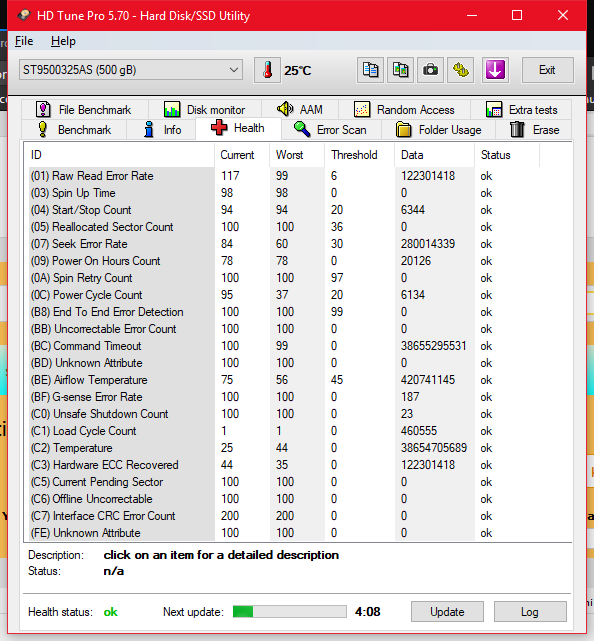
Task: Switch to the Info tab
Action: tap(162, 130)
